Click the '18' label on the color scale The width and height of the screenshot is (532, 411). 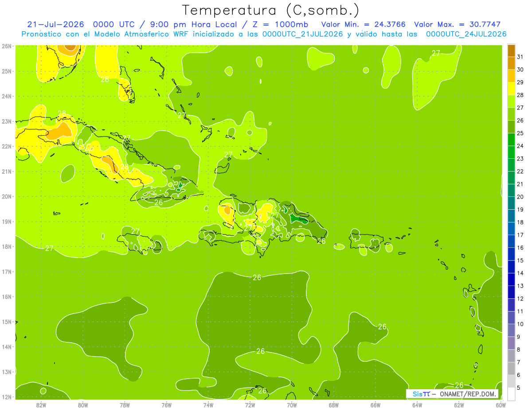[x=520, y=222]
